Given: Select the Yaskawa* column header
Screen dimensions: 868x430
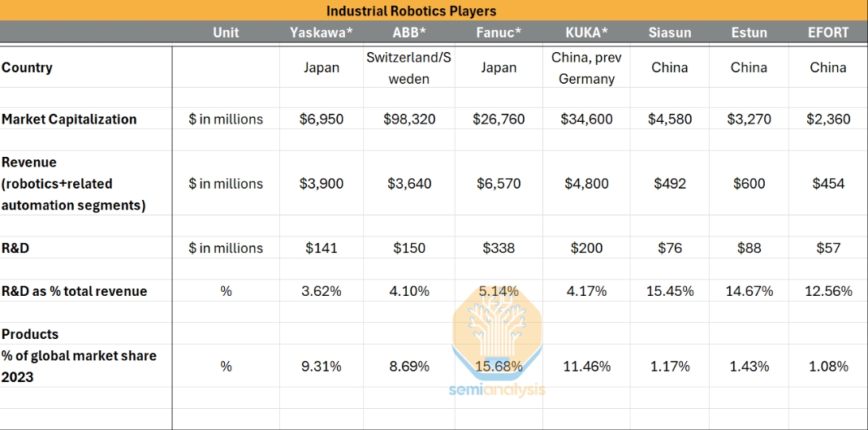Looking at the screenshot, I should tap(322, 33).
